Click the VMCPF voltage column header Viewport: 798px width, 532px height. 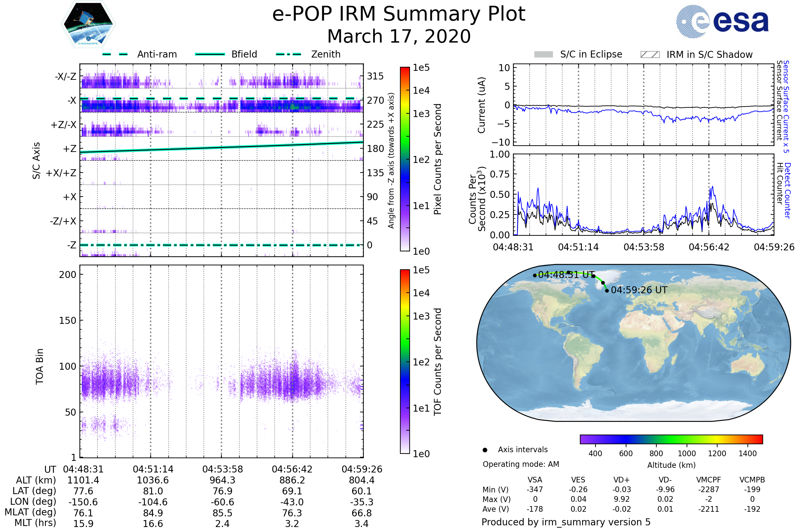[x=708, y=480]
